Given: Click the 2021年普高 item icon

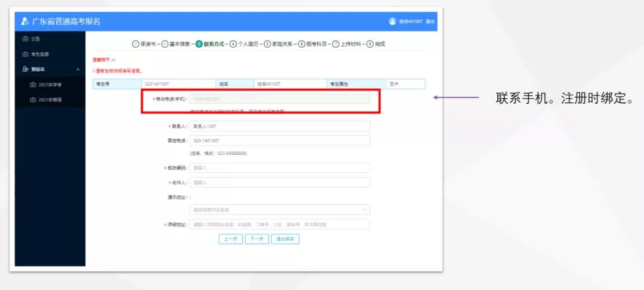Looking at the screenshot, I should pos(33,99).
